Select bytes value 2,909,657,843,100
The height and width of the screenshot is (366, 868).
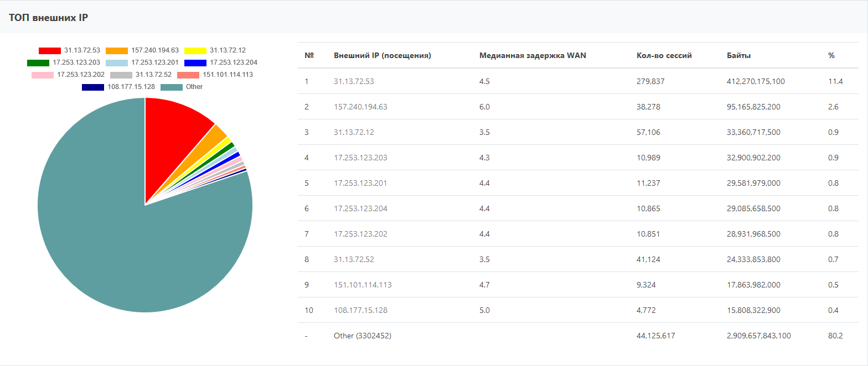tap(759, 336)
